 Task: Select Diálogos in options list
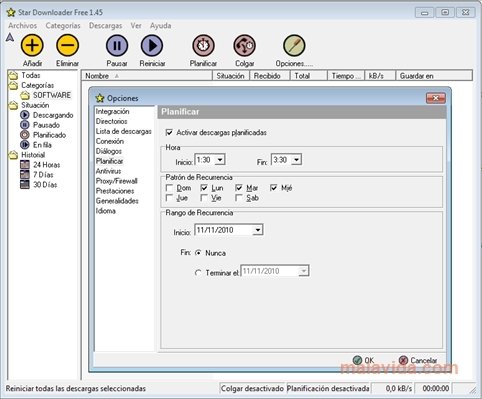[x=109, y=151]
